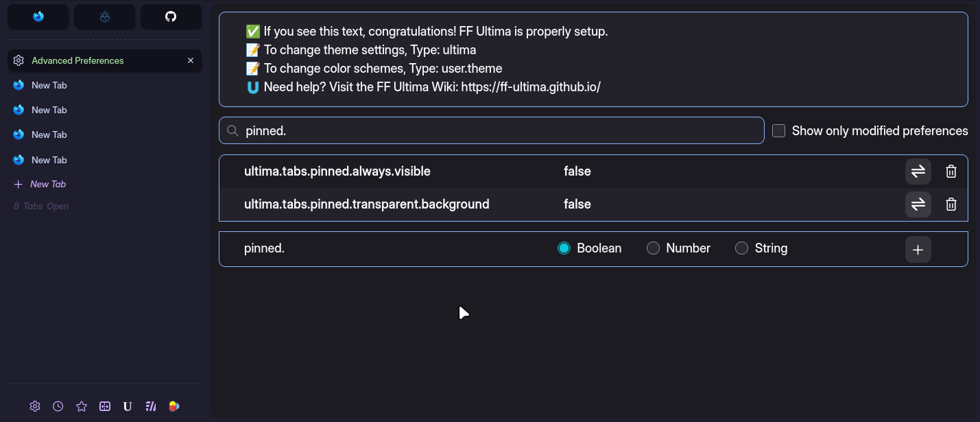
Task: Add the new pinned. preference
Action: point(918,250)
